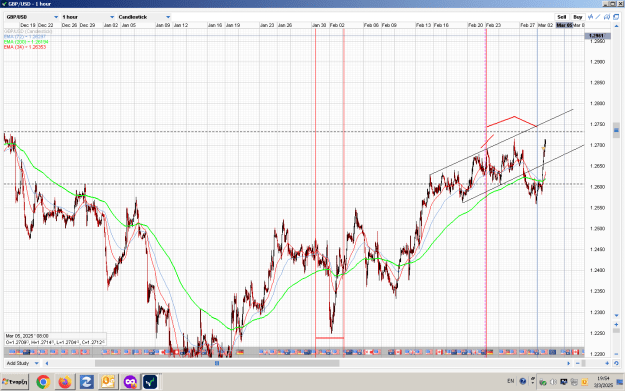625x391 pixels.
Task: Open the purple mask icon app in taskbar
Action: tap(130, 382)
